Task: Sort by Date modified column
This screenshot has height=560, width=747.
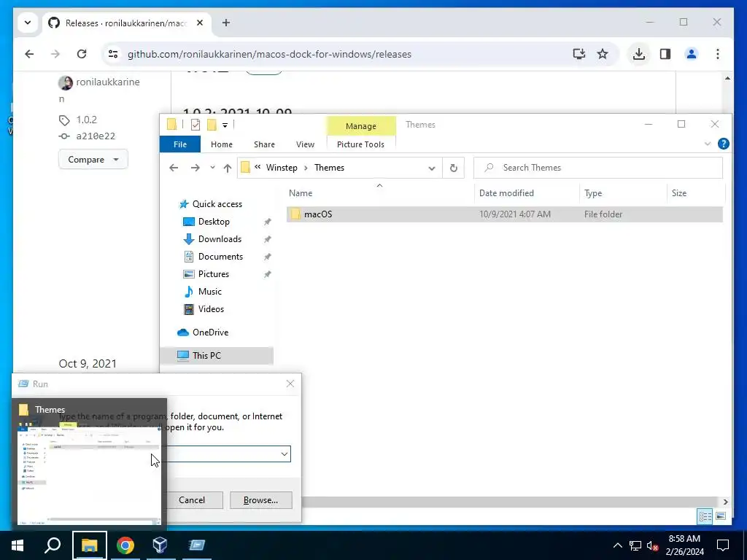Action: click(x=527, y=192)
